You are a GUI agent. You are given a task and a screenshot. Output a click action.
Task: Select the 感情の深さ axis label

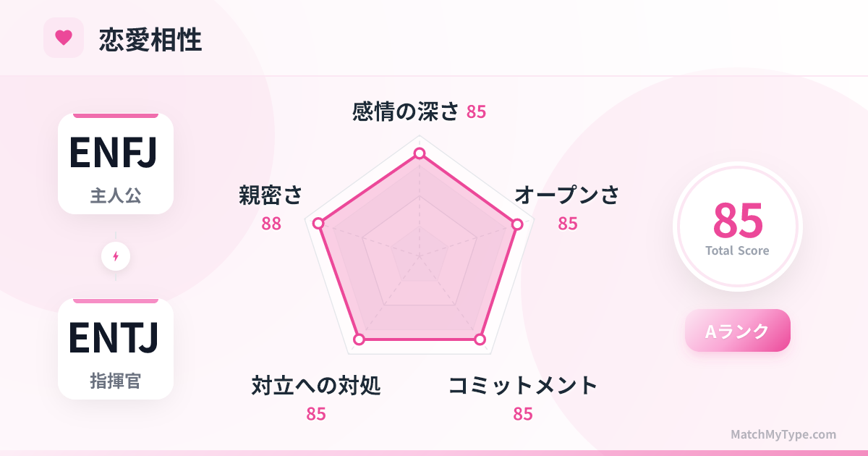pos(406,111)
